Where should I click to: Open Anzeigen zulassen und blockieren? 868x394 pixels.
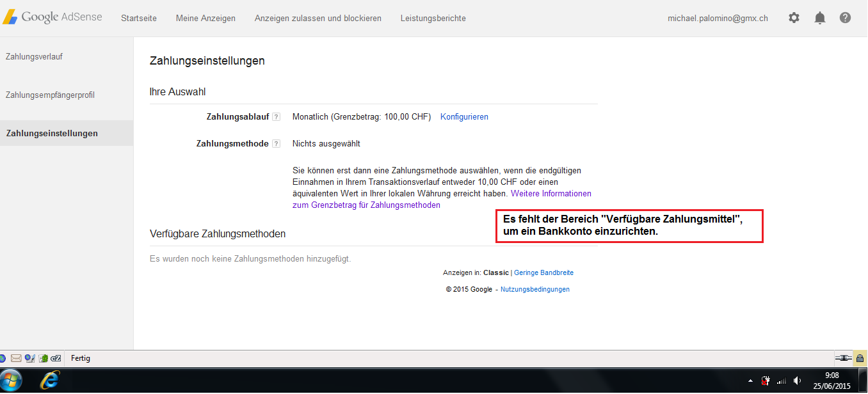click(x=317, y=18)
